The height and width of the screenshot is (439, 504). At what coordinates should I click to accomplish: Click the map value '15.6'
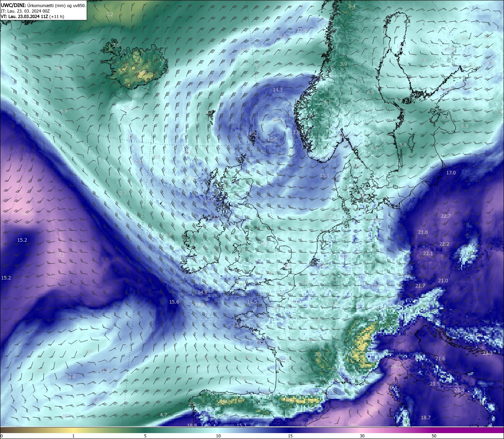click(x=174, y=302)
